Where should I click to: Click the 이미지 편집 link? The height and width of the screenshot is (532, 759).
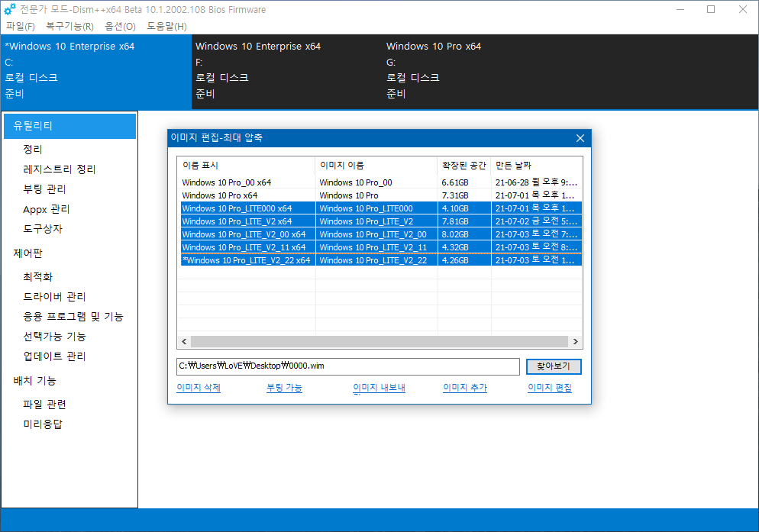tap(550, 388)
